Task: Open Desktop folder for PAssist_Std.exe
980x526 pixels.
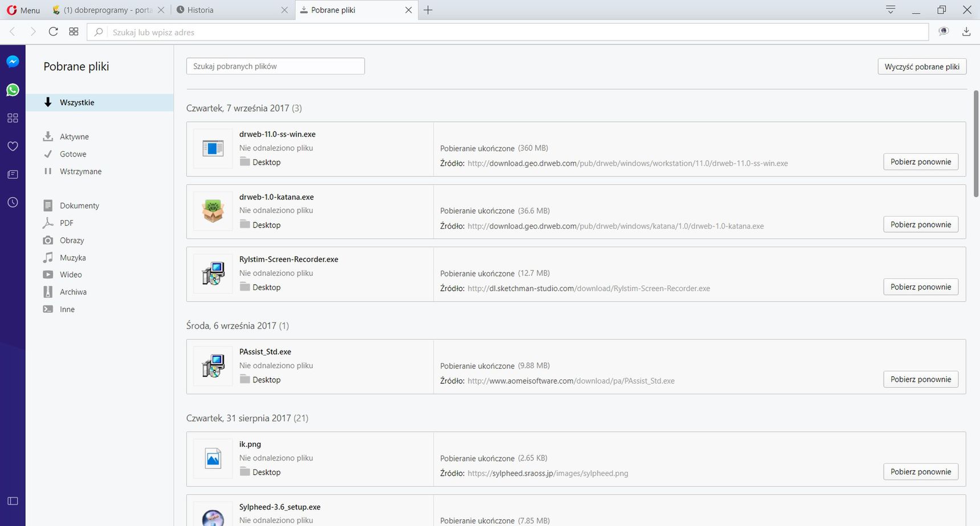Action: (260, 380)
